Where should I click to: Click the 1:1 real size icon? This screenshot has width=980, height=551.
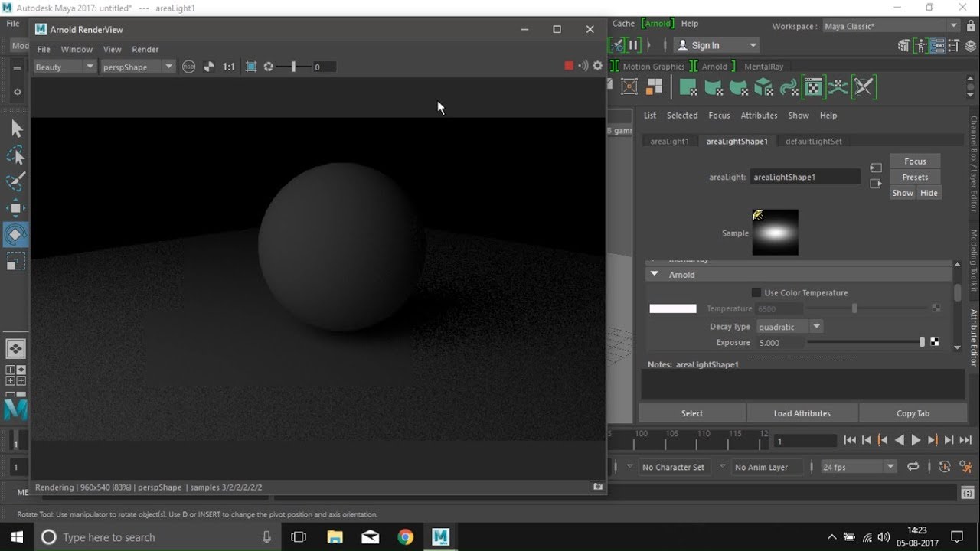(229, 67)
